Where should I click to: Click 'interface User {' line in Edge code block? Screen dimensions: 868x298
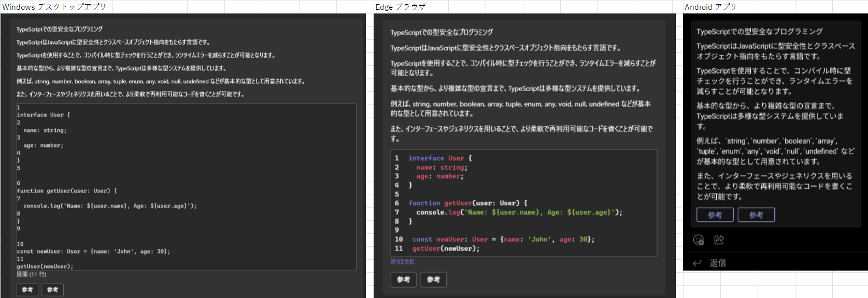click(440, 158)
